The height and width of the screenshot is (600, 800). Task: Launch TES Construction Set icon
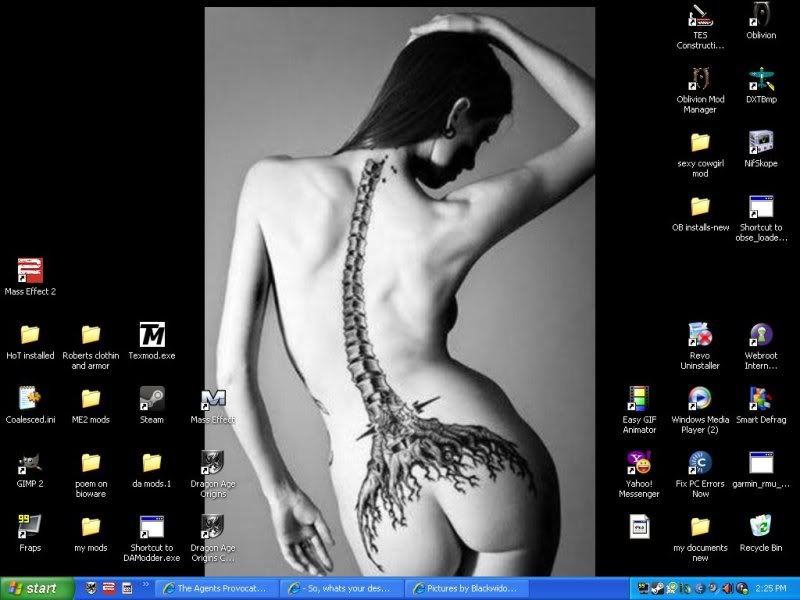click(x=700, y=16)
